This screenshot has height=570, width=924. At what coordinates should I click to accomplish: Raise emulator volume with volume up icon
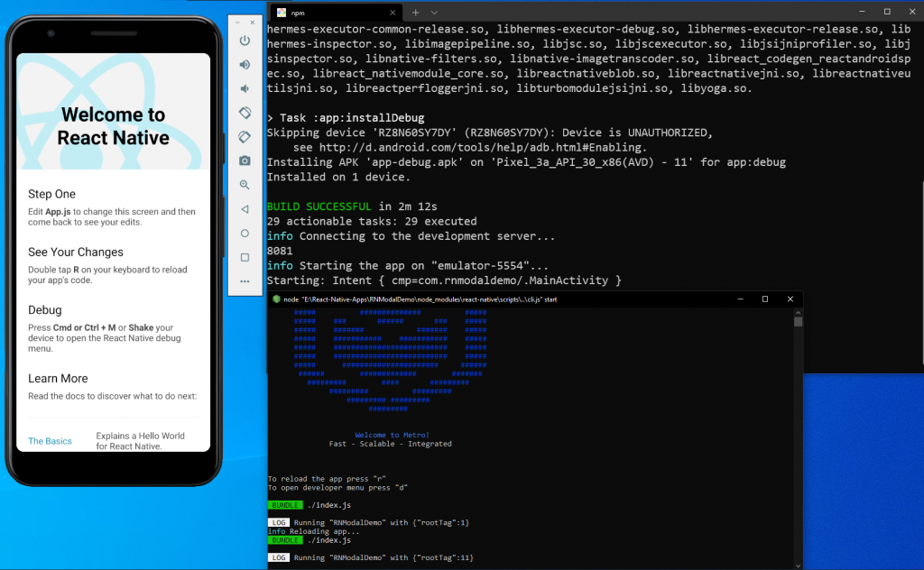245,65
